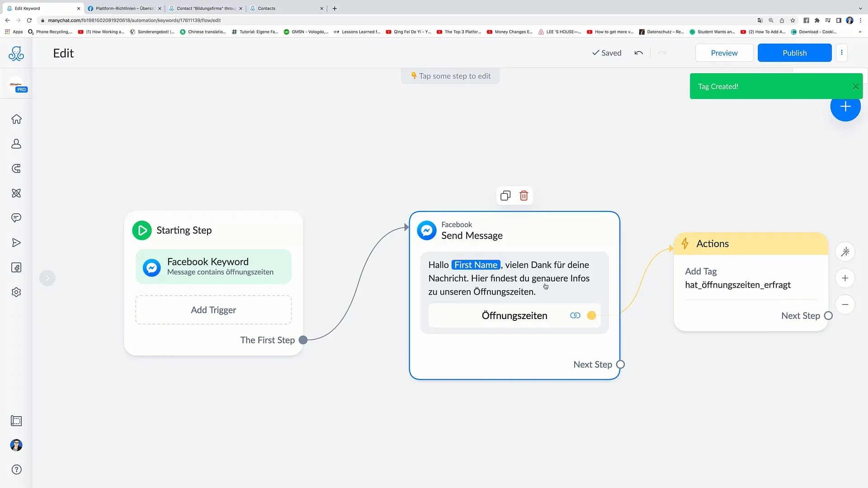Click the Publish button
The width and height of the screenshot is (868, 488).
click(795, 52)
